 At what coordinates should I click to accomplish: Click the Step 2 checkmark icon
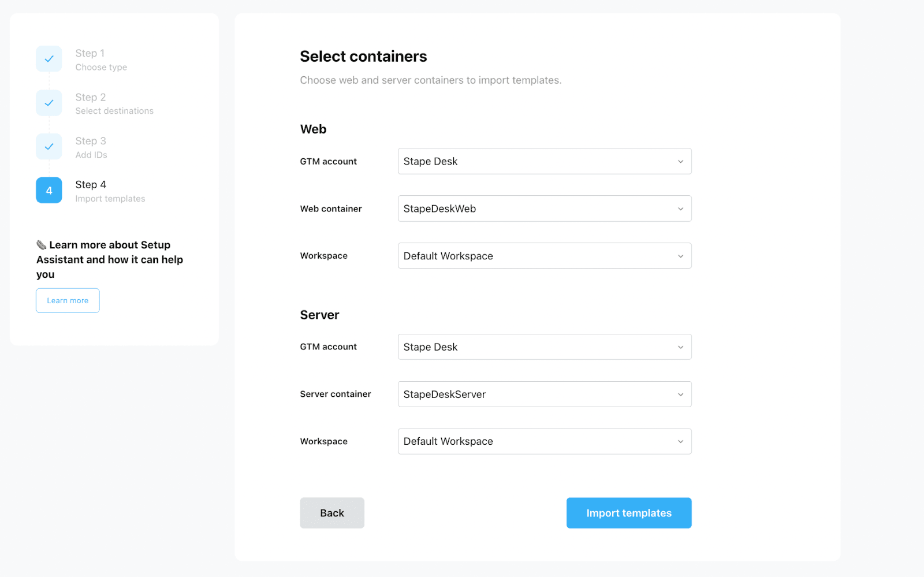(x=49, y=103)
